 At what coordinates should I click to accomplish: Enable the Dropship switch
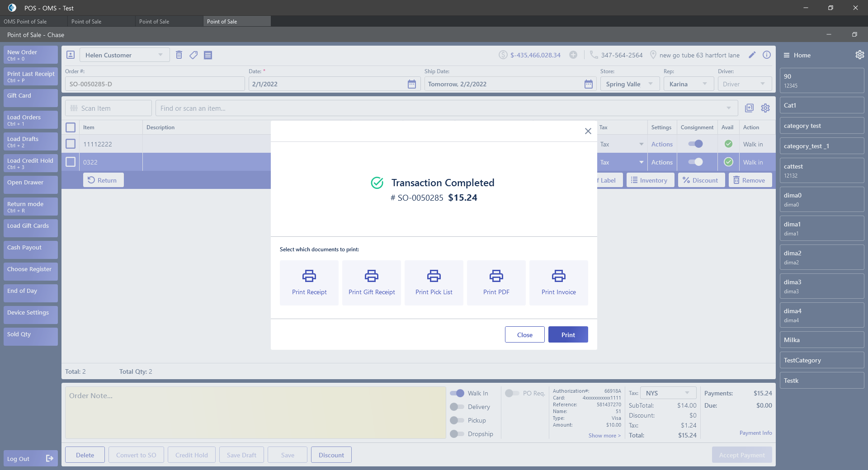click(457, 434)
